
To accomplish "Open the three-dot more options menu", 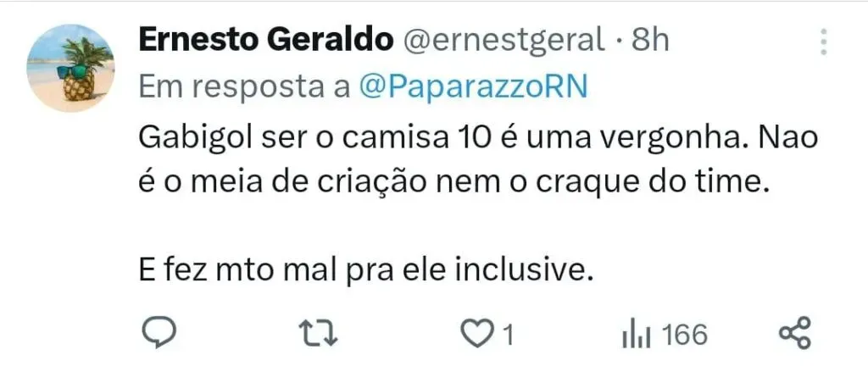I will click(823, 41).
